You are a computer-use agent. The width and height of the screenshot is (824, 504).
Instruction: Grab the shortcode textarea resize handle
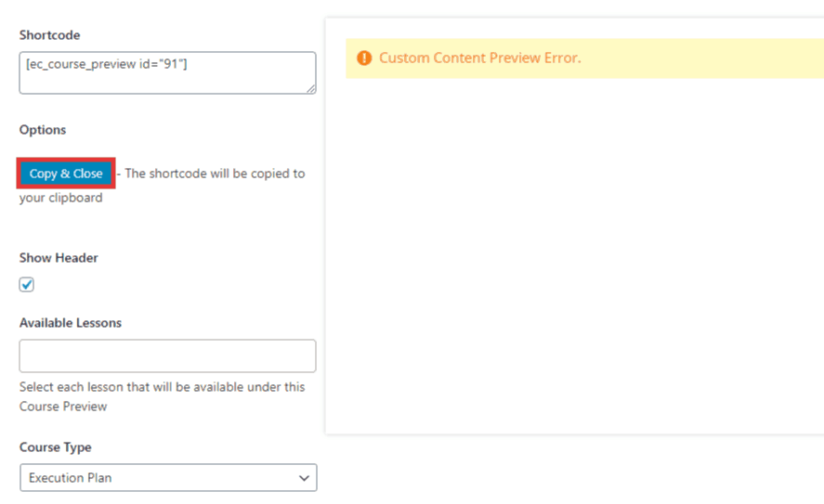pyautogui.click(x=311, y=89)
